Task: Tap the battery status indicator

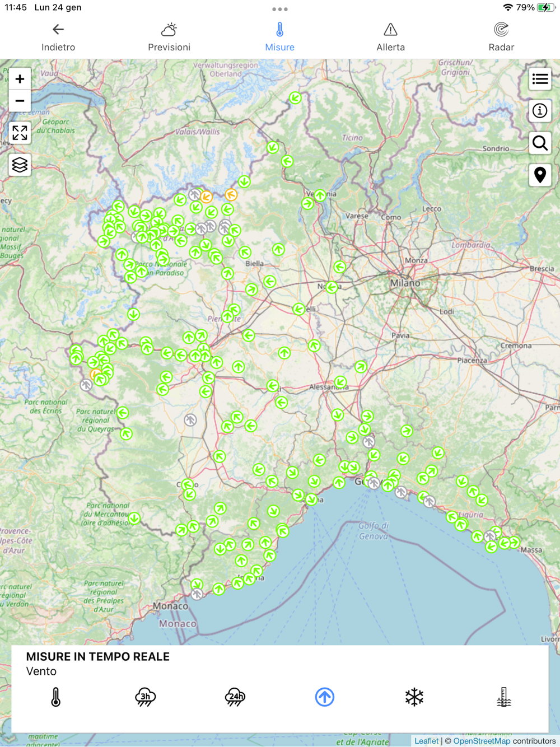Action: click(545, 7)
